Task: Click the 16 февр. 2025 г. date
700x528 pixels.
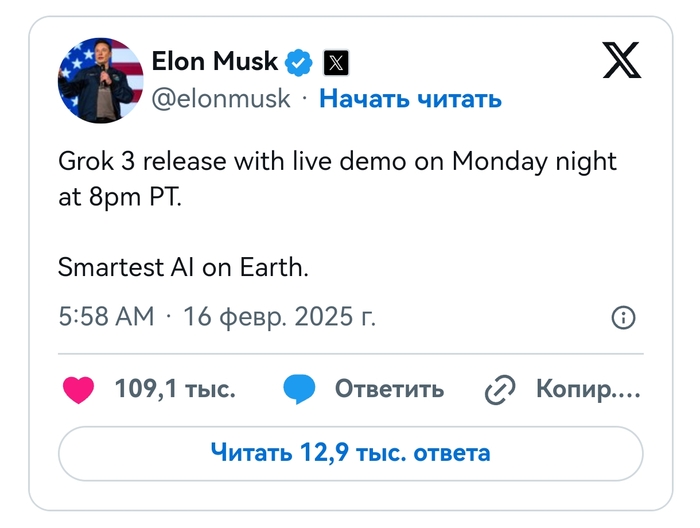Action: (x=279, y=318)
